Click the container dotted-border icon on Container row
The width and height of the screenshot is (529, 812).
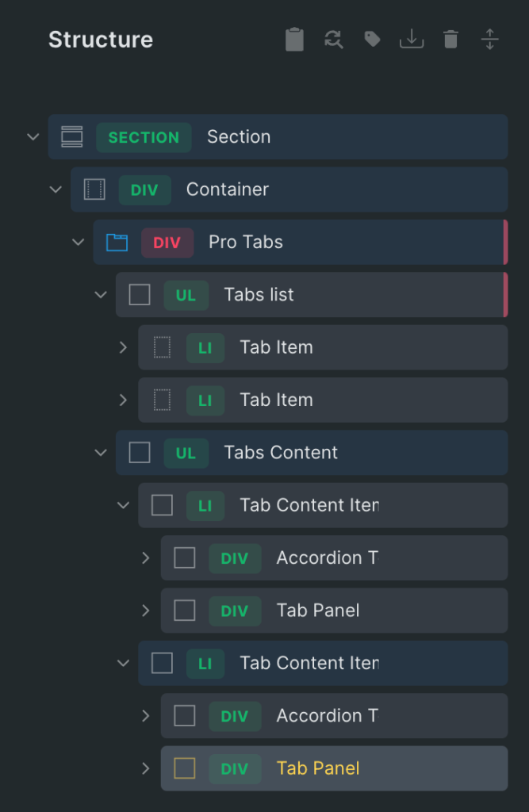click(94, 190)
